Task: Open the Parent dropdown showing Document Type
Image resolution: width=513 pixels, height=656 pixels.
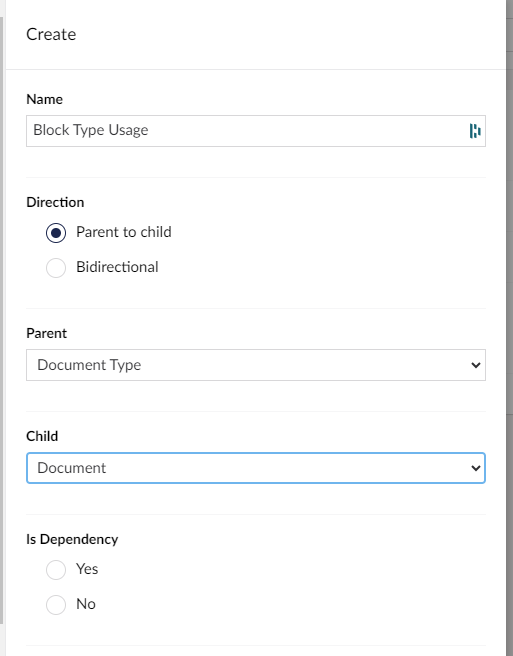Action: point(256,365)
